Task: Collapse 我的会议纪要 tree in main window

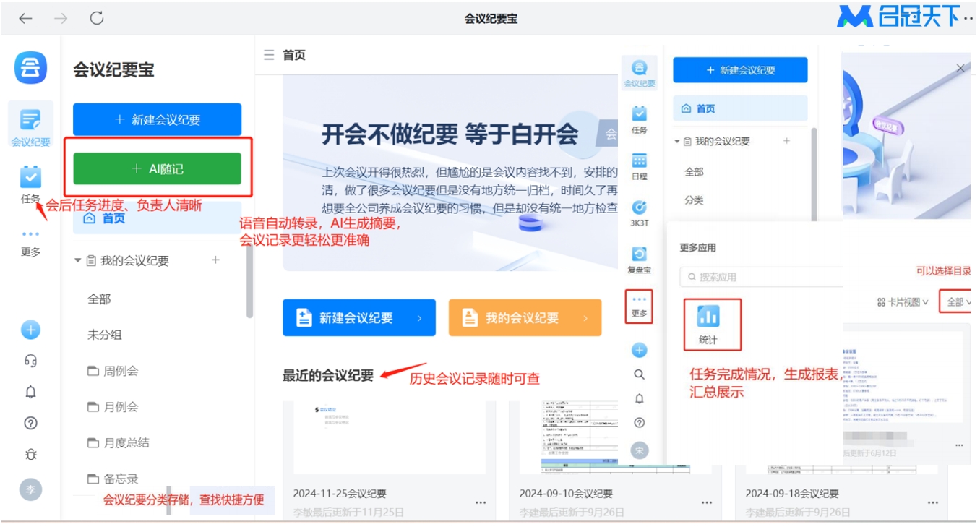Action: [78, 261]
